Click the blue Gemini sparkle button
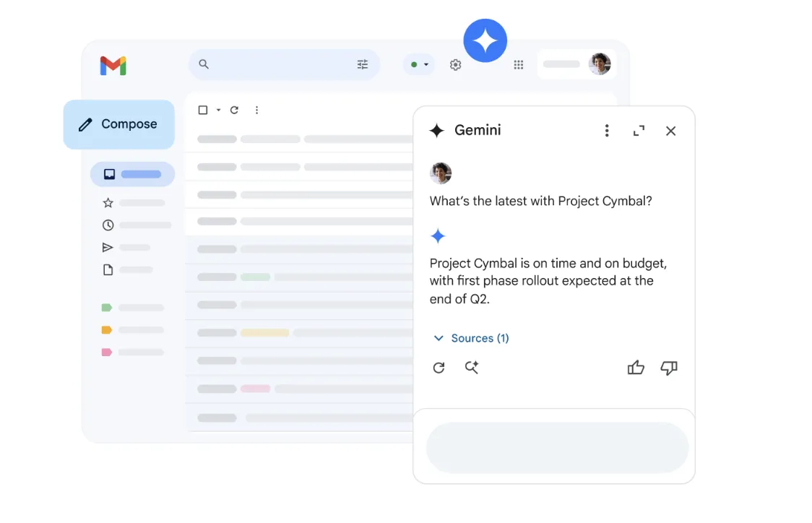The image size is (812, 523). point(485,40)
